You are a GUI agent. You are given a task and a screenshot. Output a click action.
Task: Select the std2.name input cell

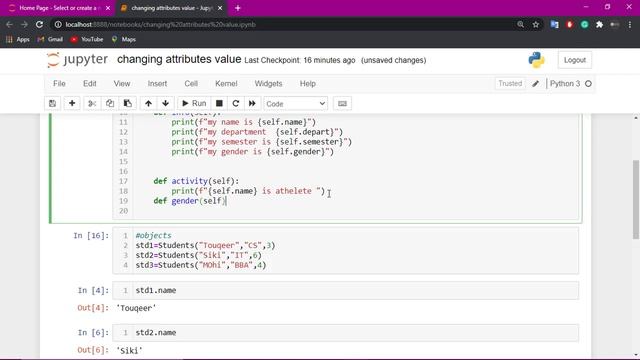[345, 333]
